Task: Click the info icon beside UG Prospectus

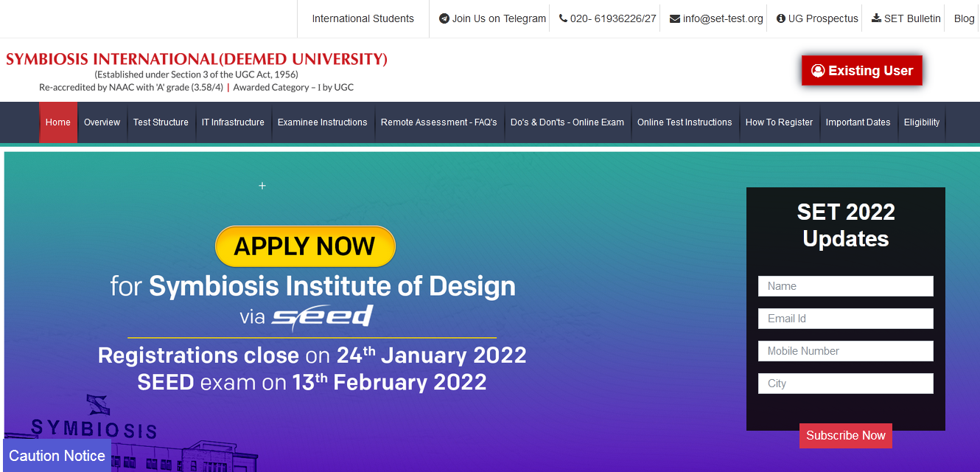Action: coord(781,19)
